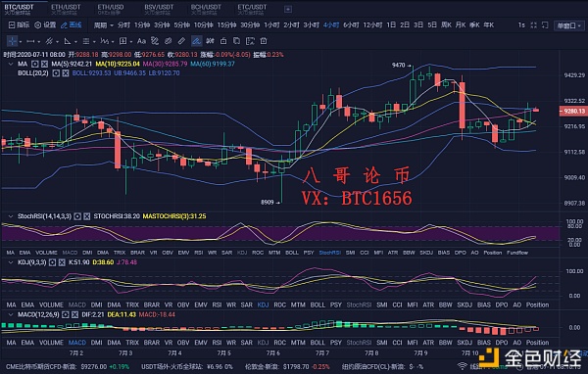Select the parallel channel lines tool
Image resolution: width=588 pixels, height=374 pixels.
(49, 41)
